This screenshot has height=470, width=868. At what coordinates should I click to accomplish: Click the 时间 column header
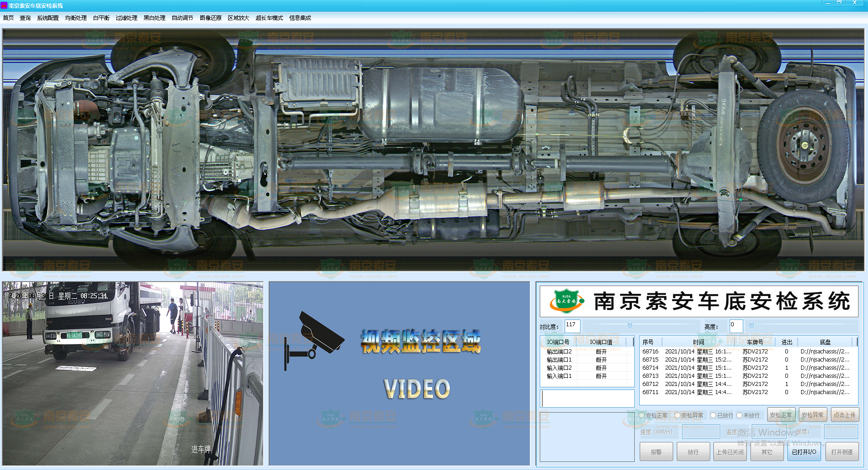[x=698, y=342]
